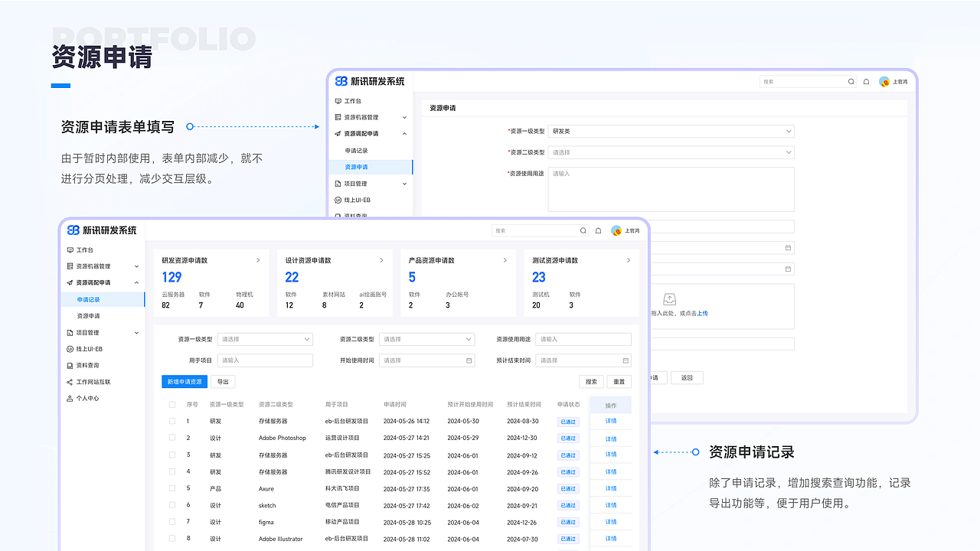Click 线上UI-EB icon in records window sidebar
The height and width of the screenshot is (551, 980).
70,349
